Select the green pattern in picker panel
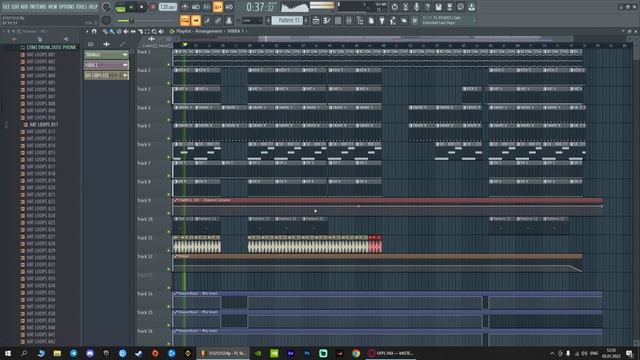640x360 pixels. (107, 54)
